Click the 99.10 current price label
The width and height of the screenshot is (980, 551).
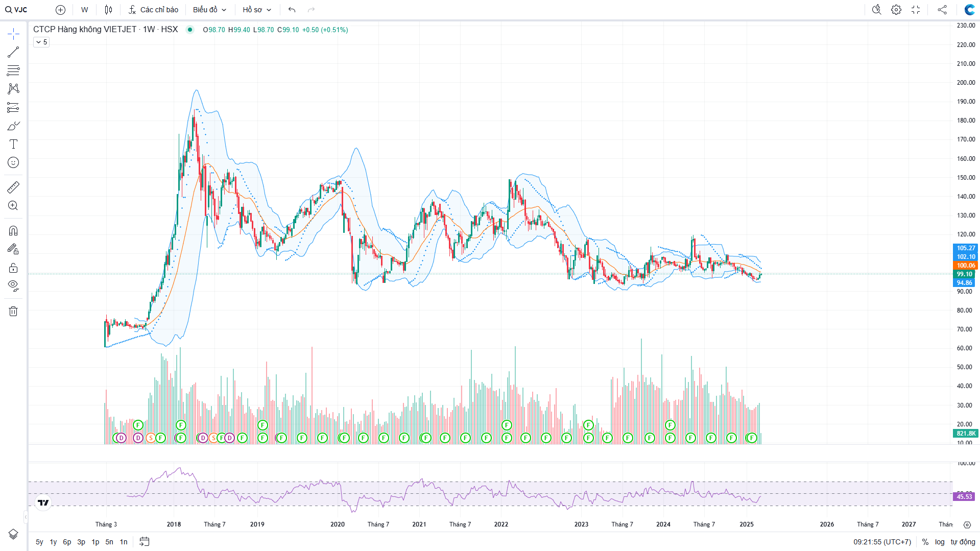point(965,274)
